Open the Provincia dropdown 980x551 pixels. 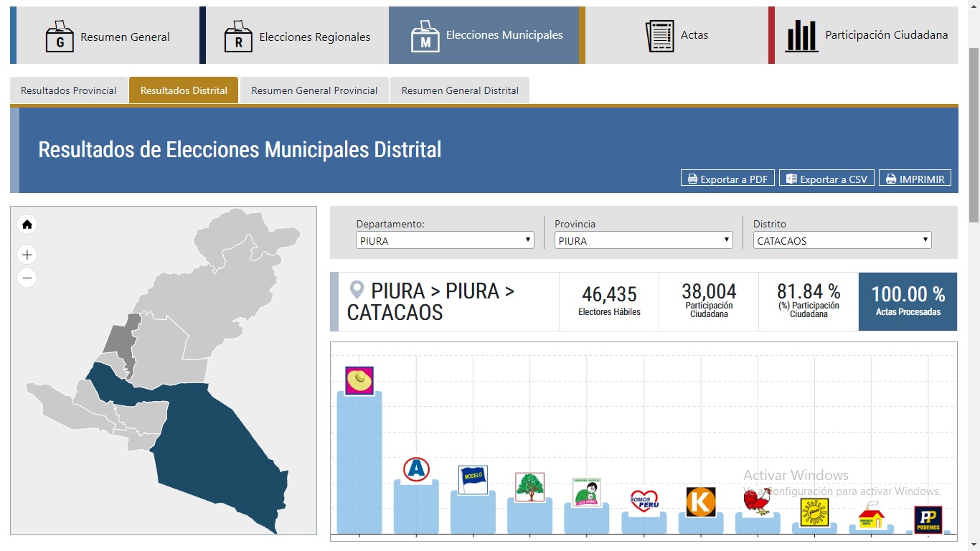point(644,240)
